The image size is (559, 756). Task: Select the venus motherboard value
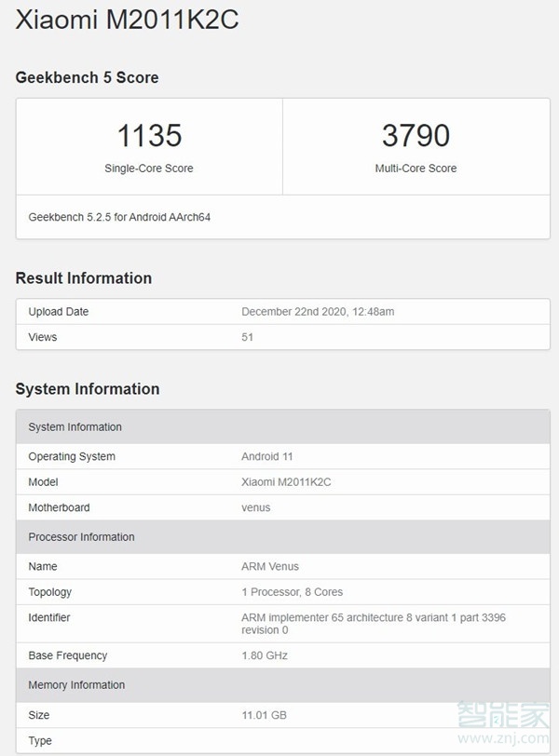click(255, 507)
